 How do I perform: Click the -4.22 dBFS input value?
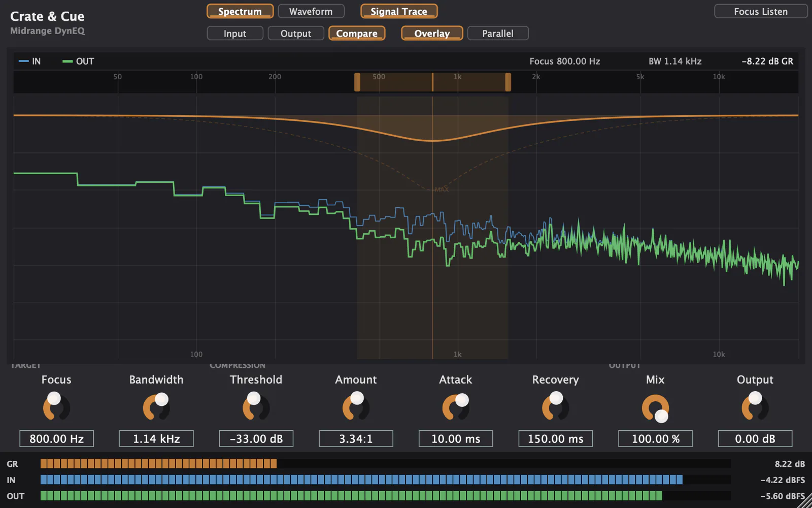click(783, 480)
